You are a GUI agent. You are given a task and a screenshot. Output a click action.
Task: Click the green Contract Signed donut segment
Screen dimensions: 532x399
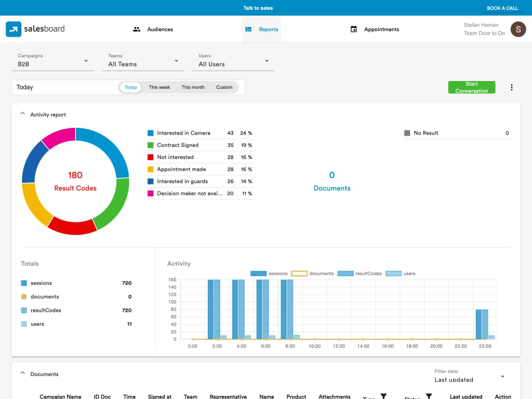pos(117,206)
